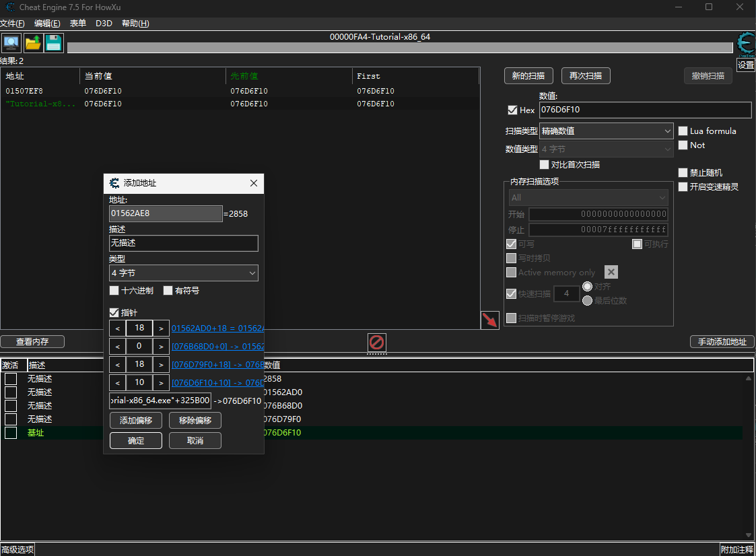The width and height of the screenshot is (756, 556).
Task: Enable the 十六进制 checkbox in dialog
Action: 114,291
